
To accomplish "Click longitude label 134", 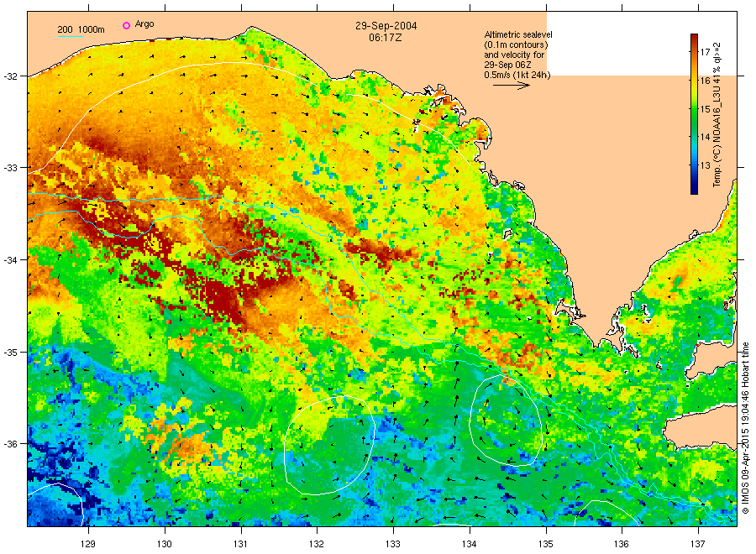I will point(469,545).
